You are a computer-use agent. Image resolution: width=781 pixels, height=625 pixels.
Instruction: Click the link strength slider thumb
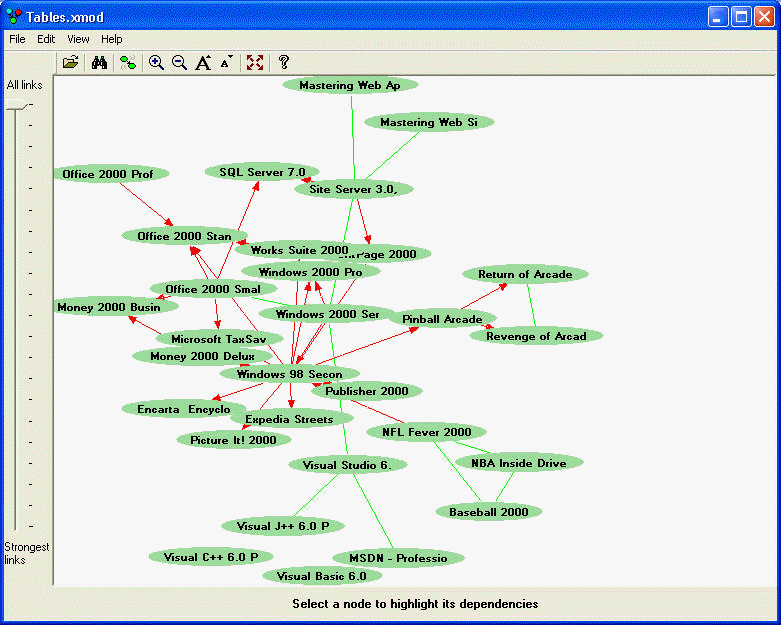point(16,104)
